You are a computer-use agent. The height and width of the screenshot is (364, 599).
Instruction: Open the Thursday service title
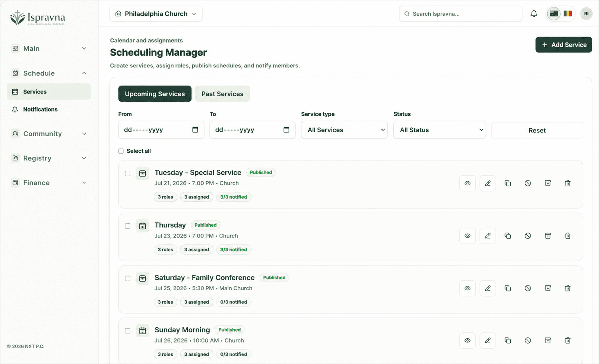[x=170, y=225]
